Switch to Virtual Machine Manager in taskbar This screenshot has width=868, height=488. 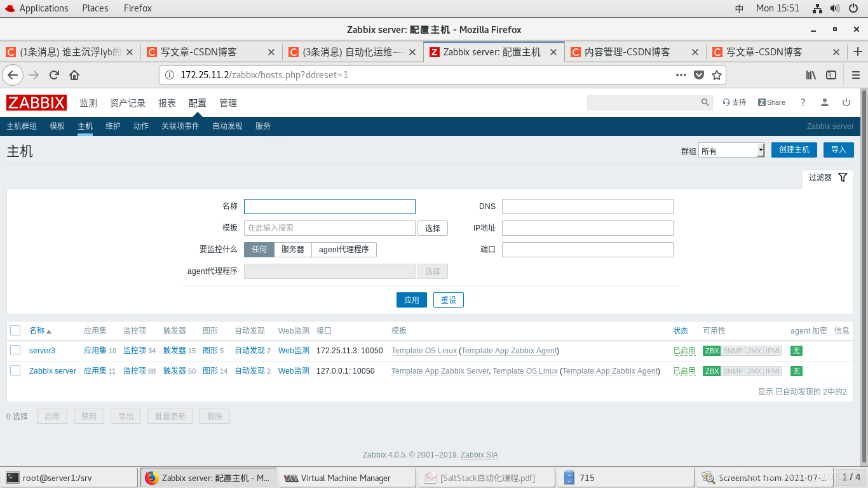coord(347,478)
